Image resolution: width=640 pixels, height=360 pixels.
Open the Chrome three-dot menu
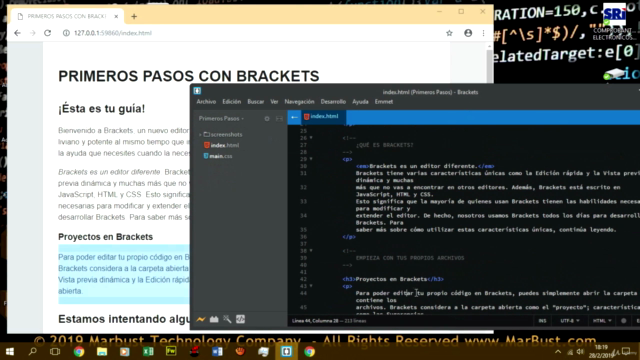484,33
